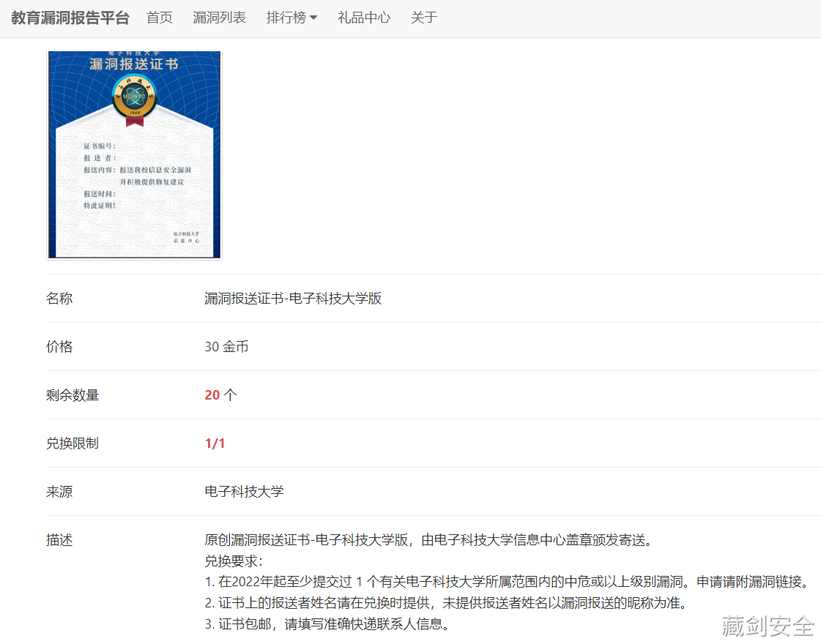
Task: Expand the 排行榜 dropdown menu
Action: pyautogui.click(x=291, y=18)
